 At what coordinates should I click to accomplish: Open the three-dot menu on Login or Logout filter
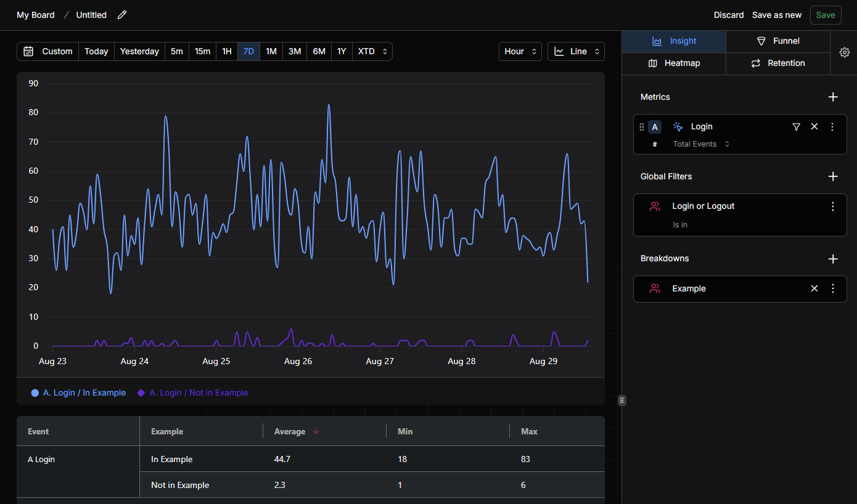[833, 206]
